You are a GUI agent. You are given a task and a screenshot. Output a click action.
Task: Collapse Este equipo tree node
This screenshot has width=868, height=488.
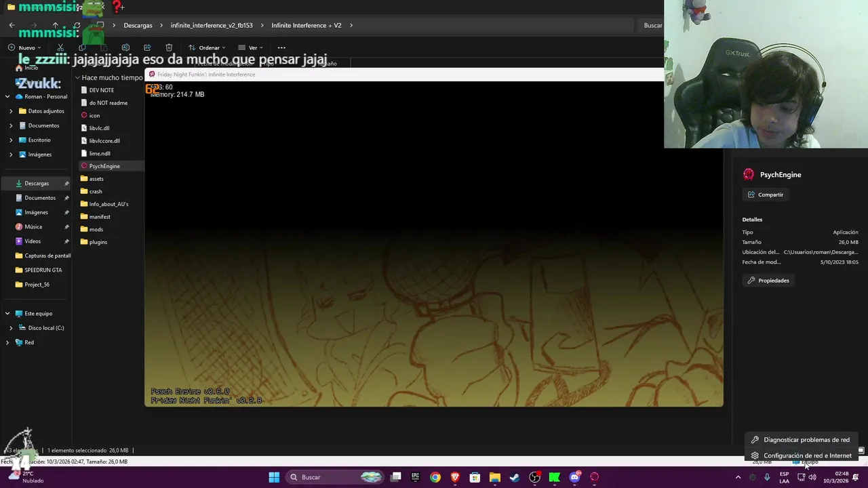click(x=7, y=313)
